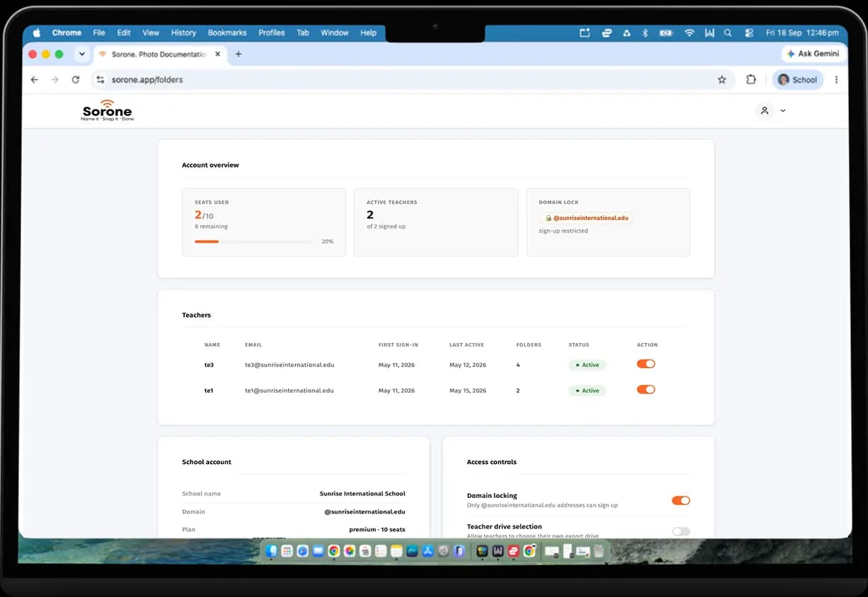Disable teacher te3 with the action toggle

click(646, 364)
